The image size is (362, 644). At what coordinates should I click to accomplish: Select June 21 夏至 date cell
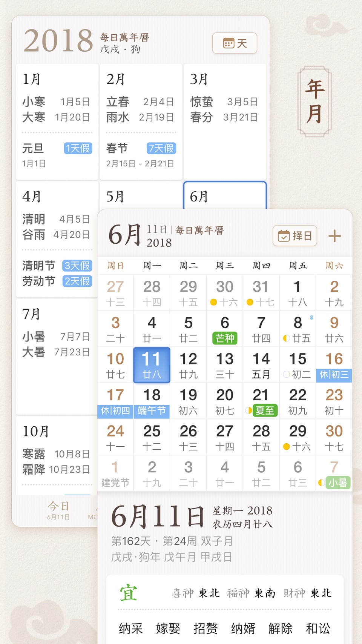(x=261, y=401)
